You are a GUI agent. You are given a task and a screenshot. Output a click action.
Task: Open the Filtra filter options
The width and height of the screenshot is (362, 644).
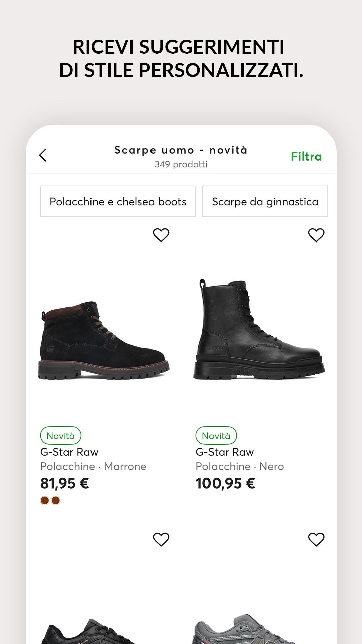tap(306, 157)
